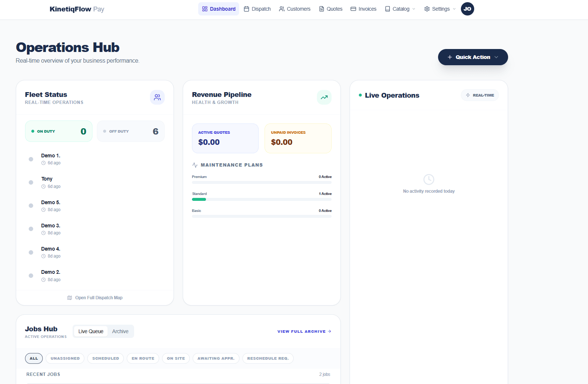Image resolution: width=588 pixels, height=384 pixels.
Task: Click the Premium plan progress bar
Action: [x=262, y=182]
